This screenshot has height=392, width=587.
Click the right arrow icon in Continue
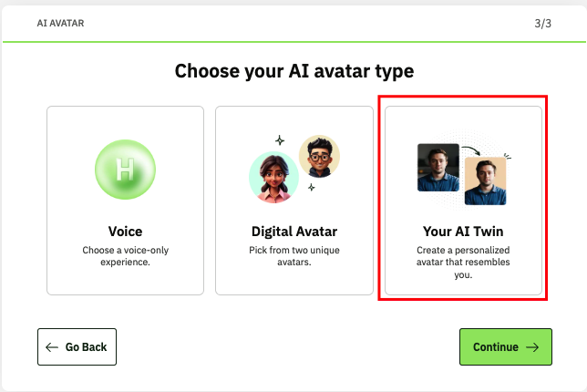pyautogui.click(x=533, y=347)
